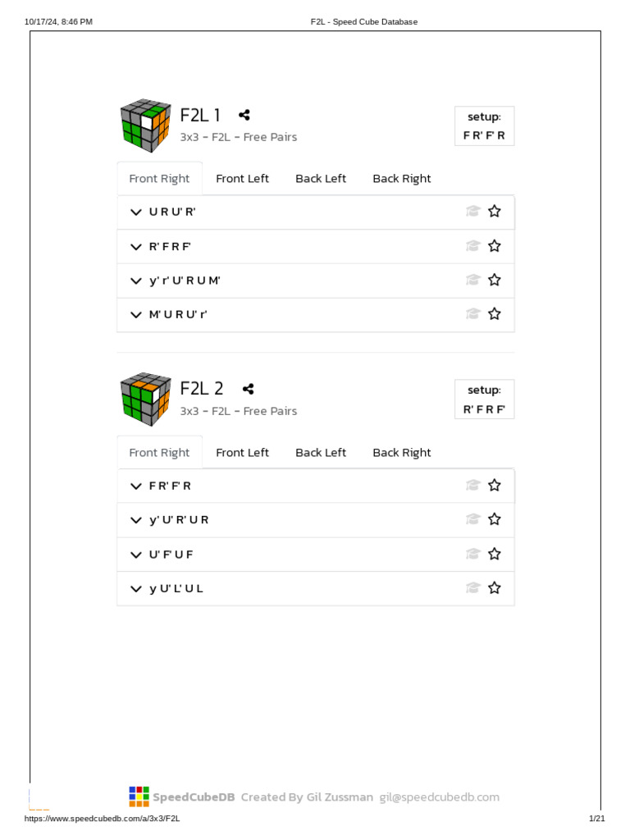Expand the y' r' U' R U M' algorithm row
Viewport: 630px width, 840px height.
[x=136, y=281]
